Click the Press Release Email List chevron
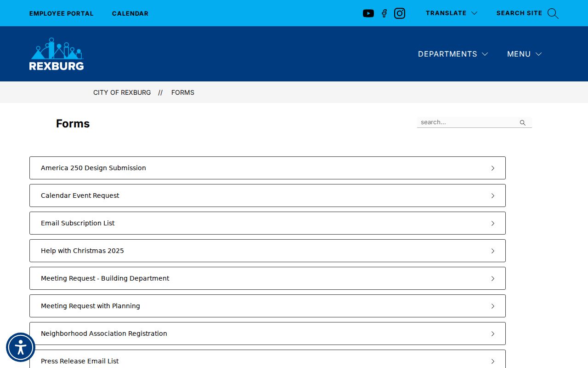Viewport: 588px width, 368px height. point(492,361)
